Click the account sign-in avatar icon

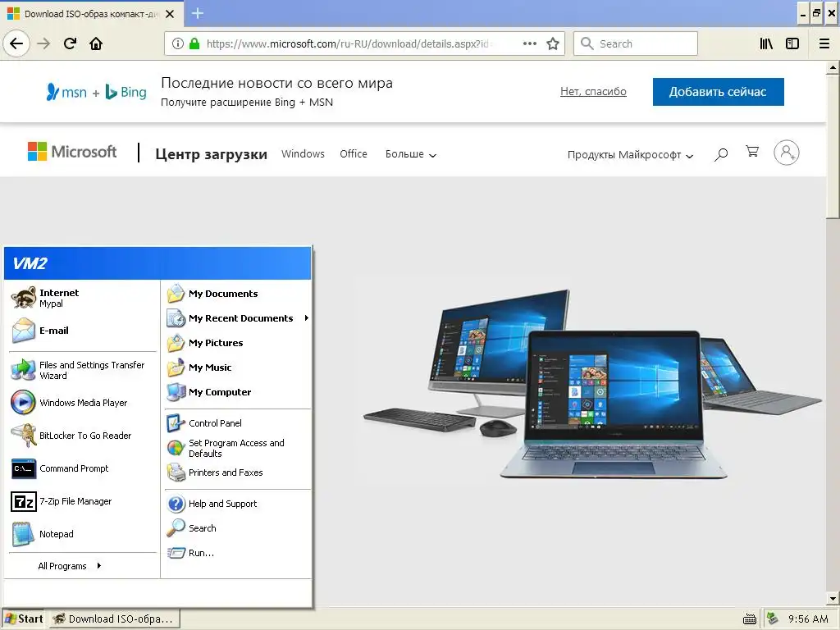pyautogui.click(x=787, y=153)
